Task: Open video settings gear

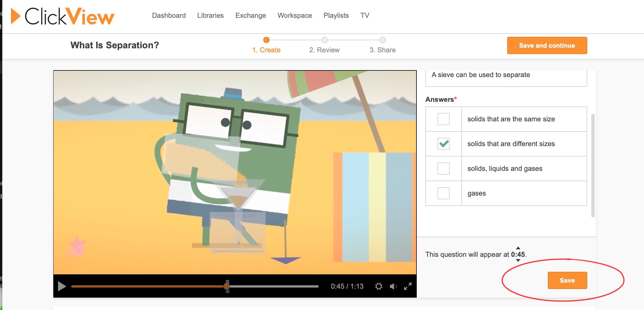Action: [378, 286]
